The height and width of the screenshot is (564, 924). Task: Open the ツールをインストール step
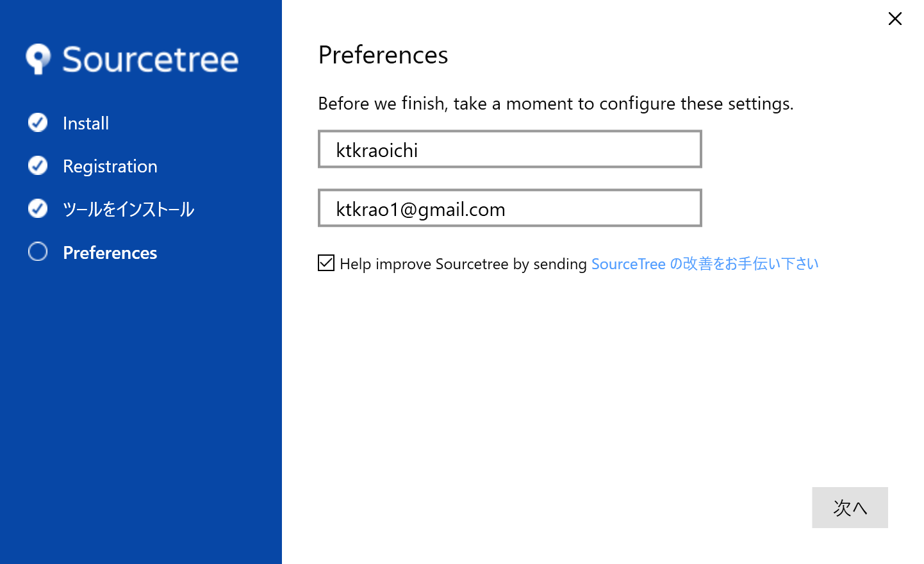[128, 209]
